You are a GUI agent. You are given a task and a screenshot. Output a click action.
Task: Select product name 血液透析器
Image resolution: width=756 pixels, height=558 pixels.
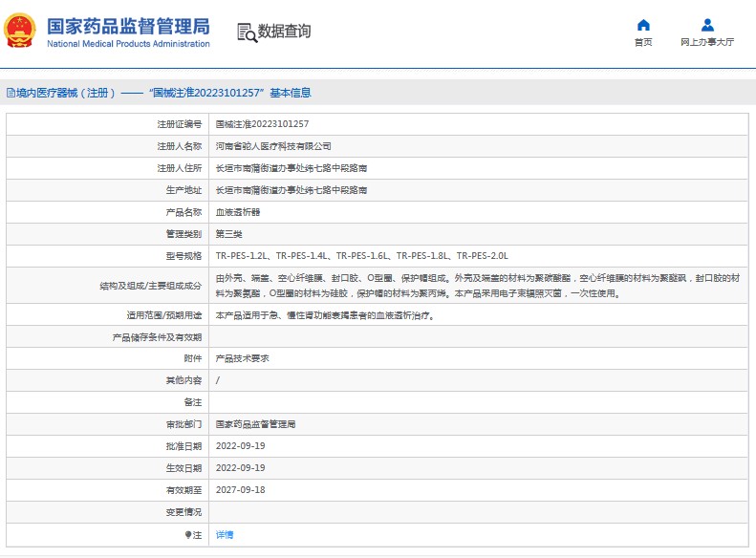238,212
